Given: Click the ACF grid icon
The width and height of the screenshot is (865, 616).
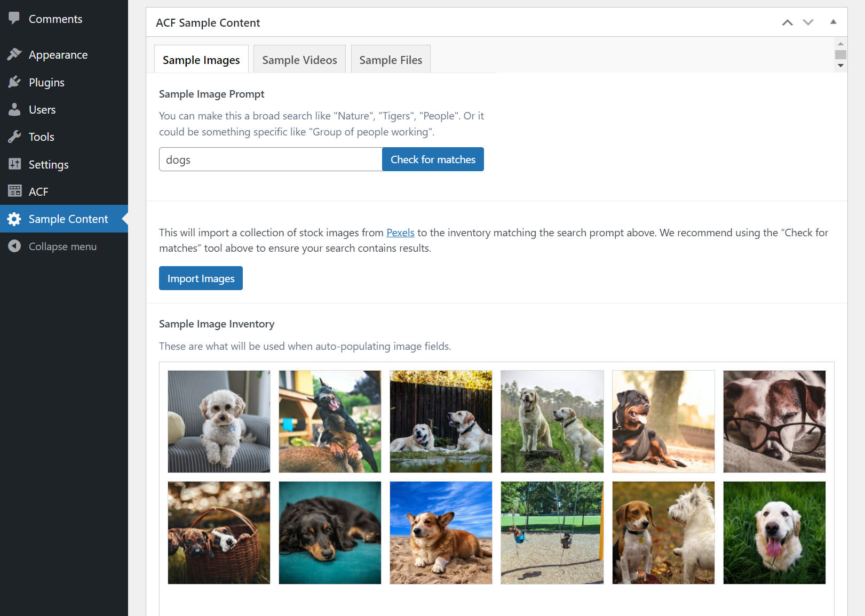Looking at the screenshot, I should point(14,191).
